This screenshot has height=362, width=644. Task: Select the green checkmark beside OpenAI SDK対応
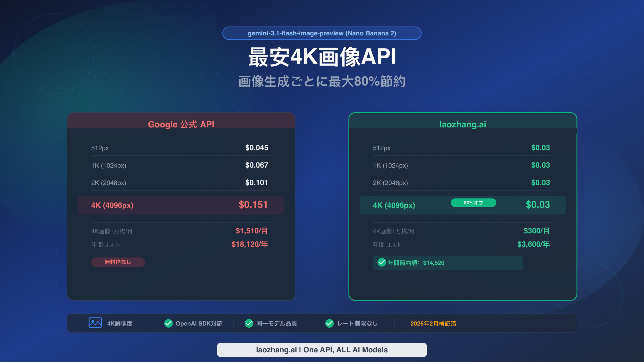point(168,323)
